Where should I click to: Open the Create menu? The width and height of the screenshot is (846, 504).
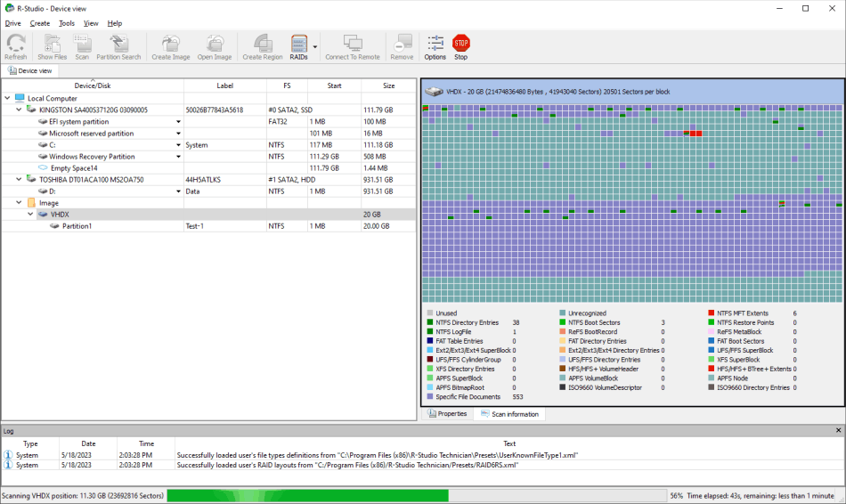[x=39, y=23]
